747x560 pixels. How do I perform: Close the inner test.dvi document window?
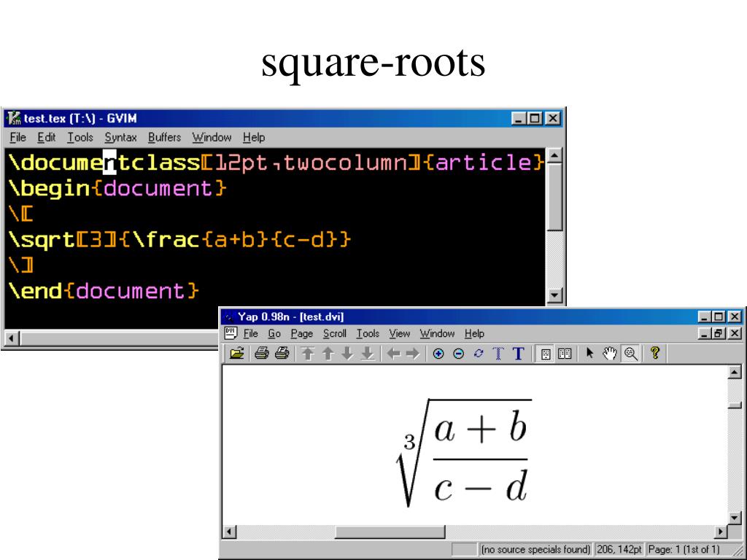735,333
